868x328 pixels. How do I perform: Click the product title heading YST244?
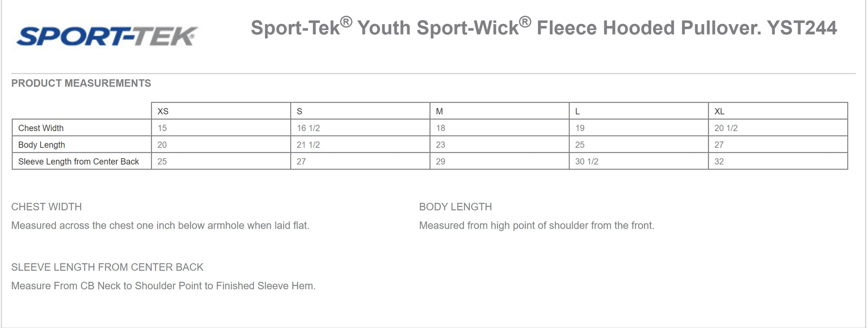(x=543, y=28)
